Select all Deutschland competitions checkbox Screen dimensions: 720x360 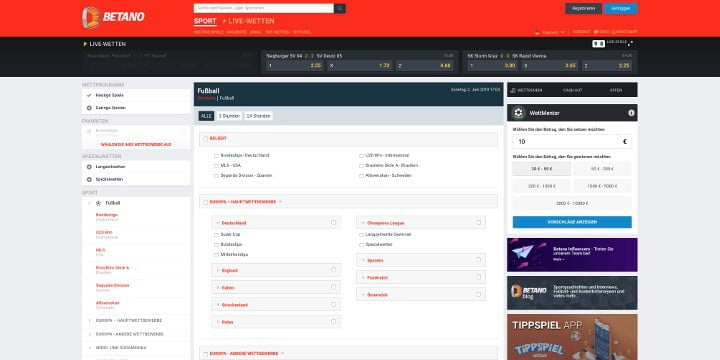click(x=333, y=222)
